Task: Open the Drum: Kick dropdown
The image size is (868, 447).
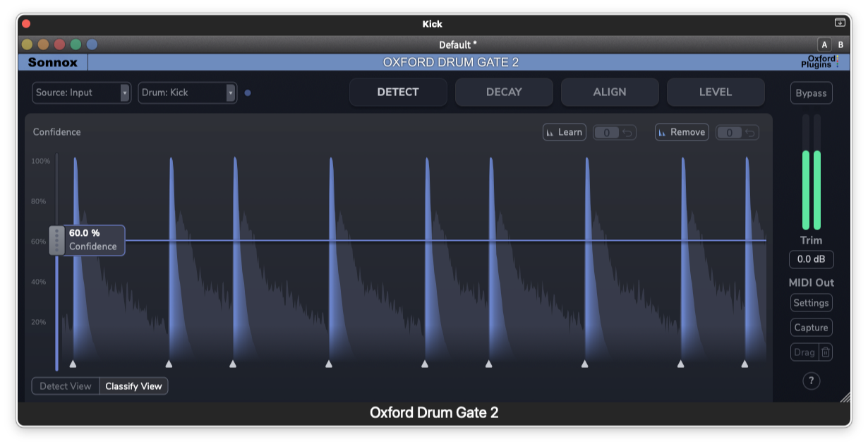Action: 187,93
